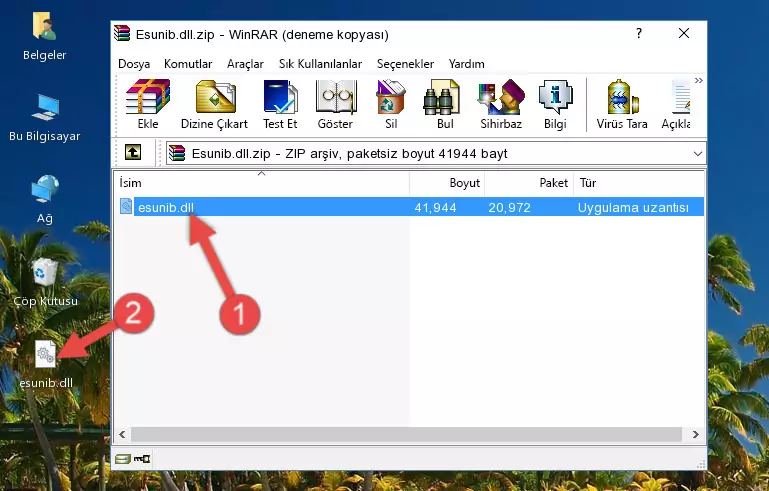
Task: Open the Araçlar menu
Action: (245, 64)
